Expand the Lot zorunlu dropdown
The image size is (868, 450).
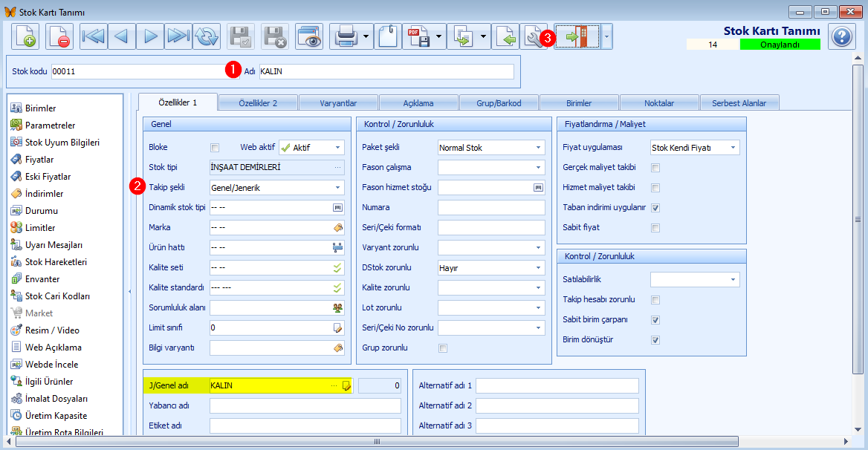tap(538, 308)
